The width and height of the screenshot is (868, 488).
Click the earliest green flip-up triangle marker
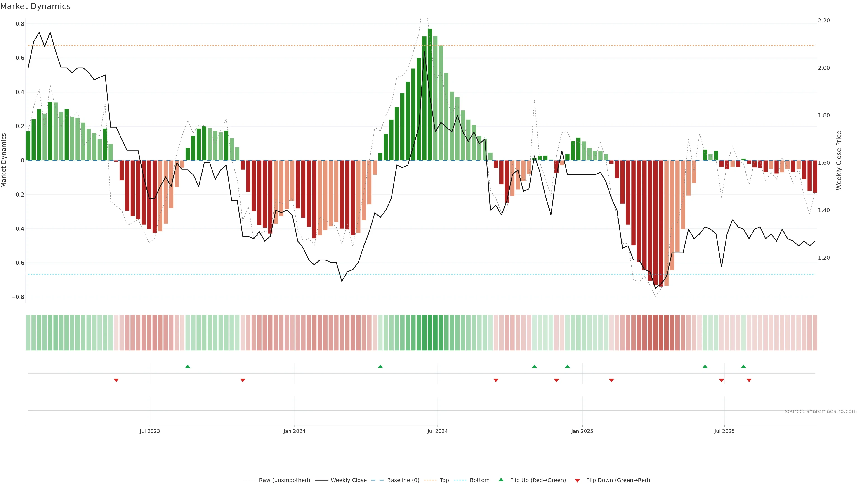click(188, 366)
